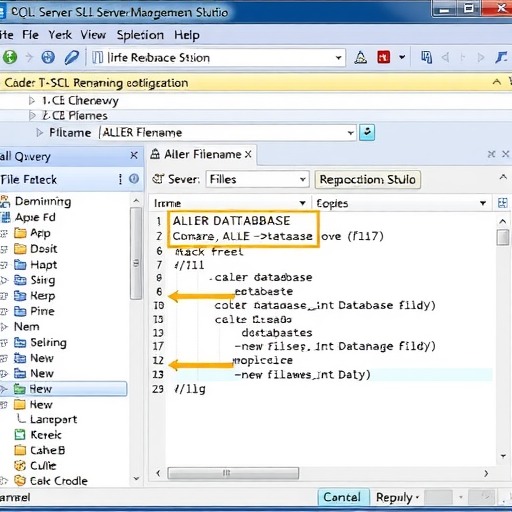This screenshot has width=512, height=512.
Task: Open the Help menu
Action: [187, 35]
